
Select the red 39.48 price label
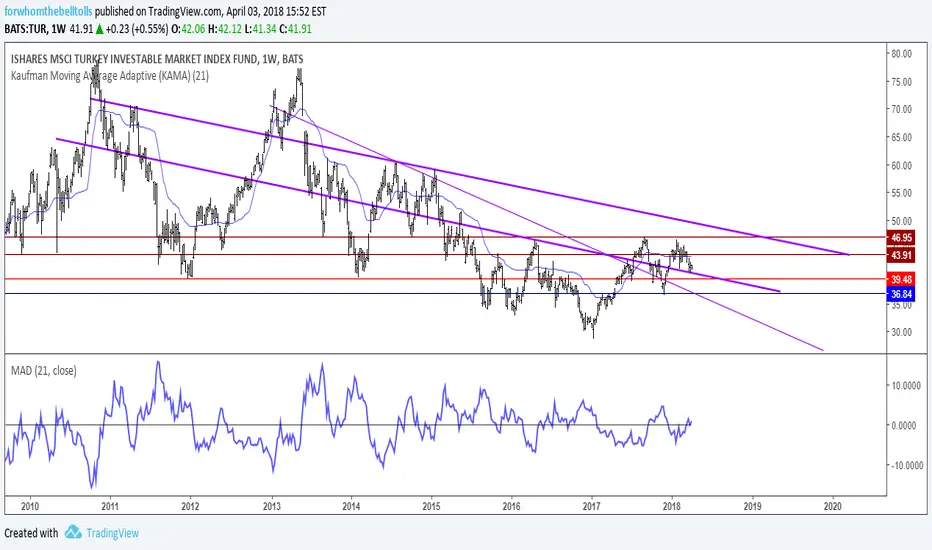coord(901,279)
